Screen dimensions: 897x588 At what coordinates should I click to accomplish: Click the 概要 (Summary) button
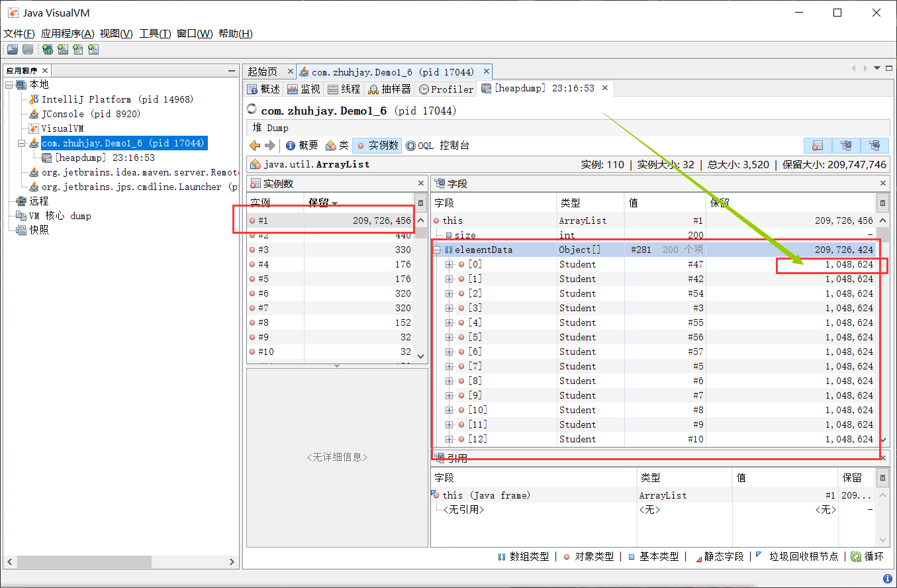coord(302,146)
